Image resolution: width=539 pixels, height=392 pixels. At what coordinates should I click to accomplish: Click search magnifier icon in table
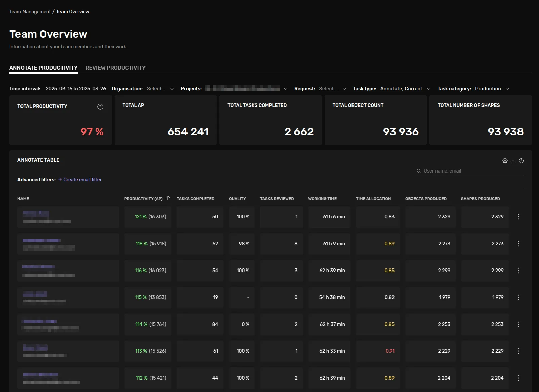pos(419,171)
